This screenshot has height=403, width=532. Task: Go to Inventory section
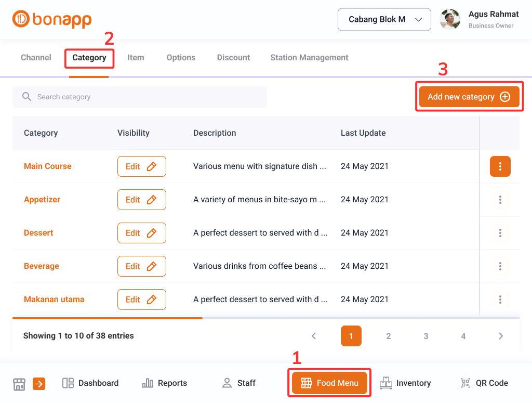(405, 383)
